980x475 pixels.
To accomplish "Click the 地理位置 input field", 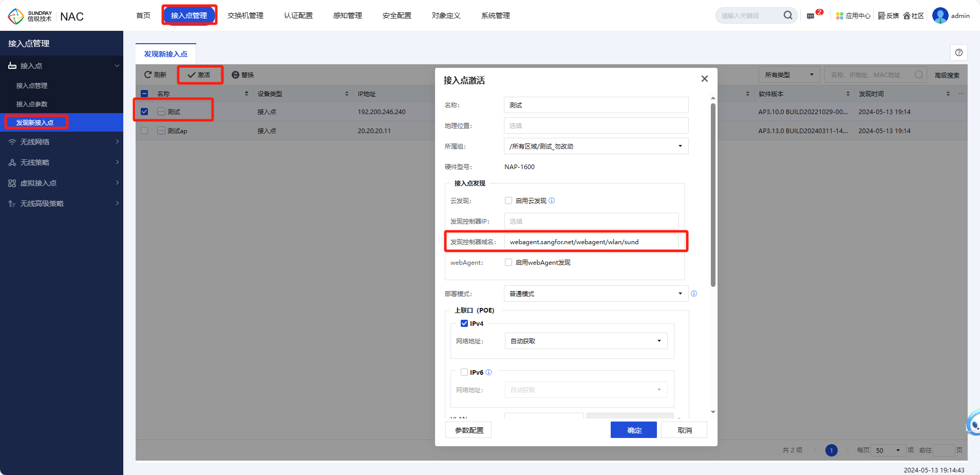I will tap(596, 125).
